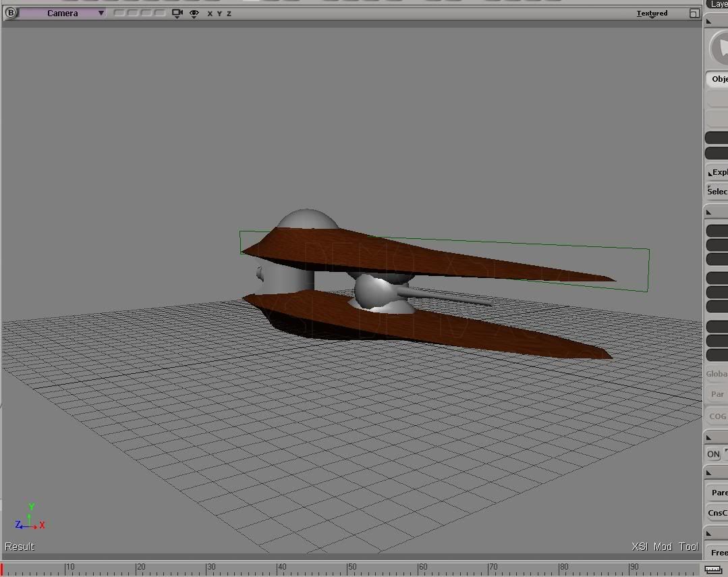Screen dimensions: 728x577
Task: Jump to frame 50 on the timeline
Action: pos(352,568)
